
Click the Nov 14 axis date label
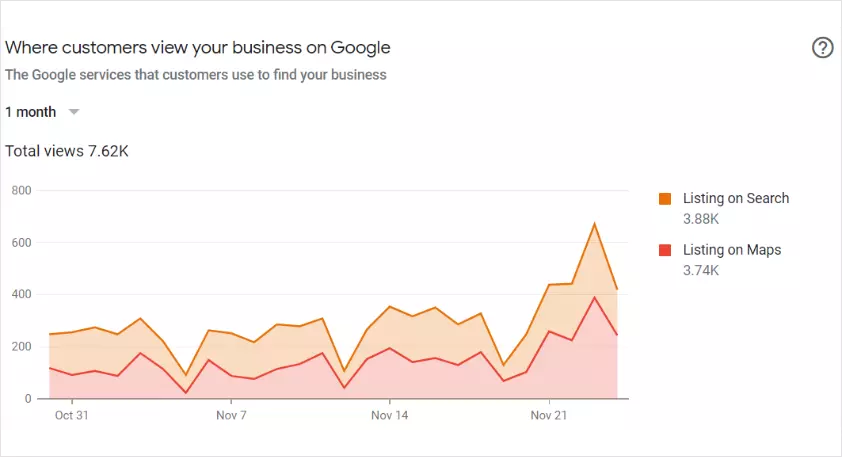tap(389, 415)
